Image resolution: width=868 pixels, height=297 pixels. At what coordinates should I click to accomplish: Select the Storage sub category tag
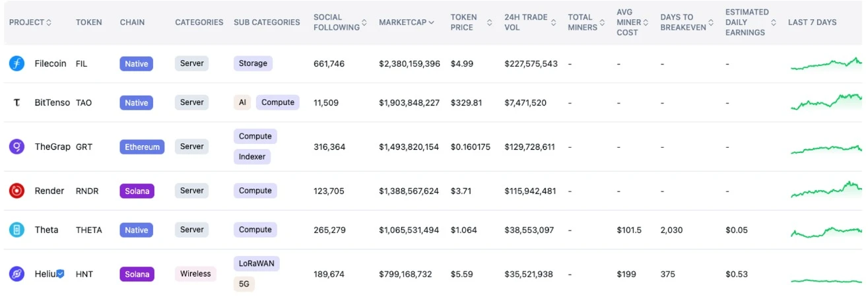click(253, 63)
